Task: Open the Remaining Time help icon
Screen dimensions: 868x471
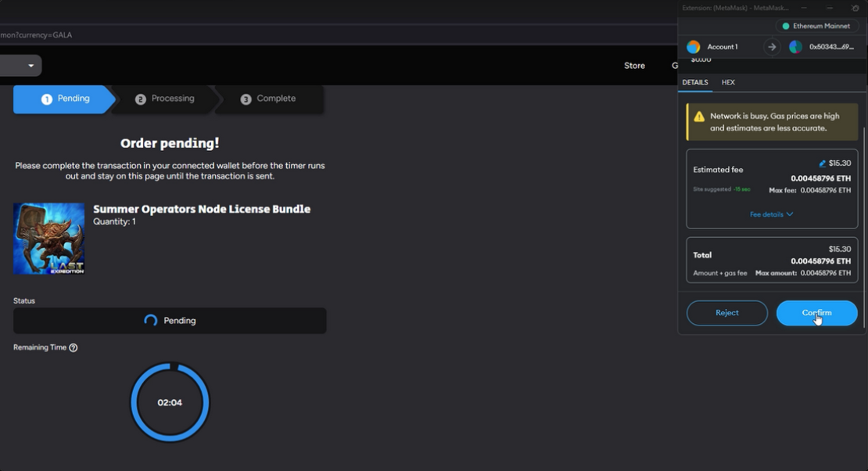Action: click(73, 347)
